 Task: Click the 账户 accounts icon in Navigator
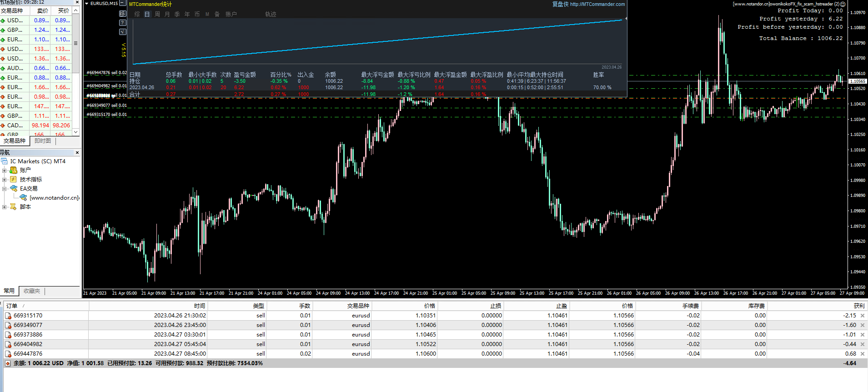tap(14, 170)
